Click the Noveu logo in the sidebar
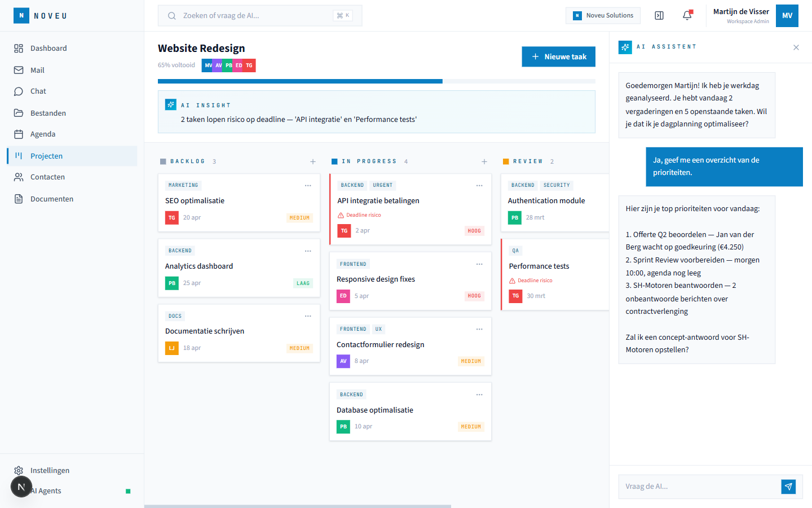Viewport: 812px width, 508px height. point(21,16)
